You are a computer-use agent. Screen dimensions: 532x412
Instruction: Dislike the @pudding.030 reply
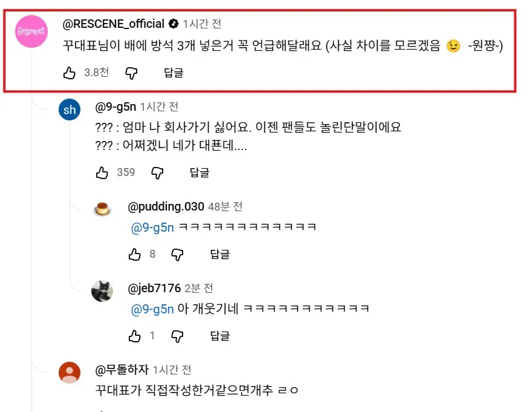pos(177,255)
